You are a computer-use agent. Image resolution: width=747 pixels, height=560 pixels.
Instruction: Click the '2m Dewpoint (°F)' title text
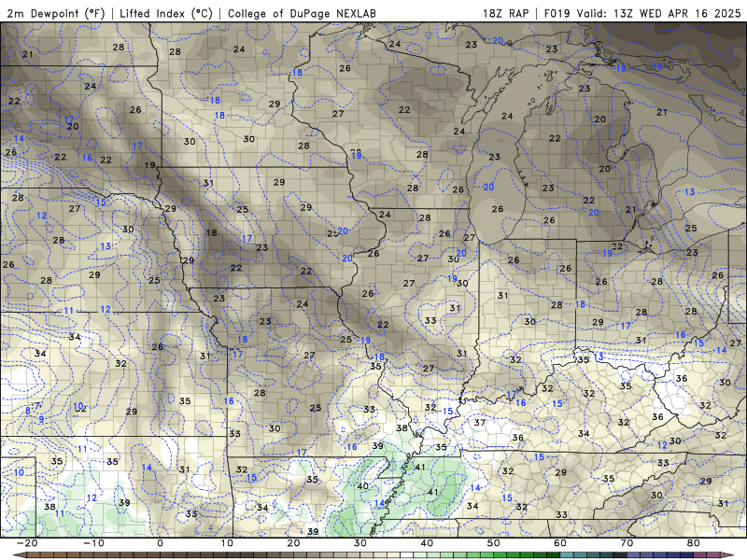pos(56,13)
